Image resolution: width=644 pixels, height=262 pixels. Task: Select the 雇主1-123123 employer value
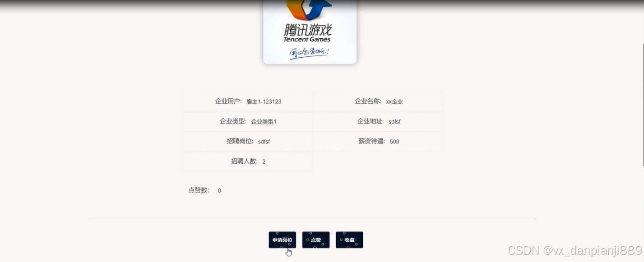pos(264,102)
